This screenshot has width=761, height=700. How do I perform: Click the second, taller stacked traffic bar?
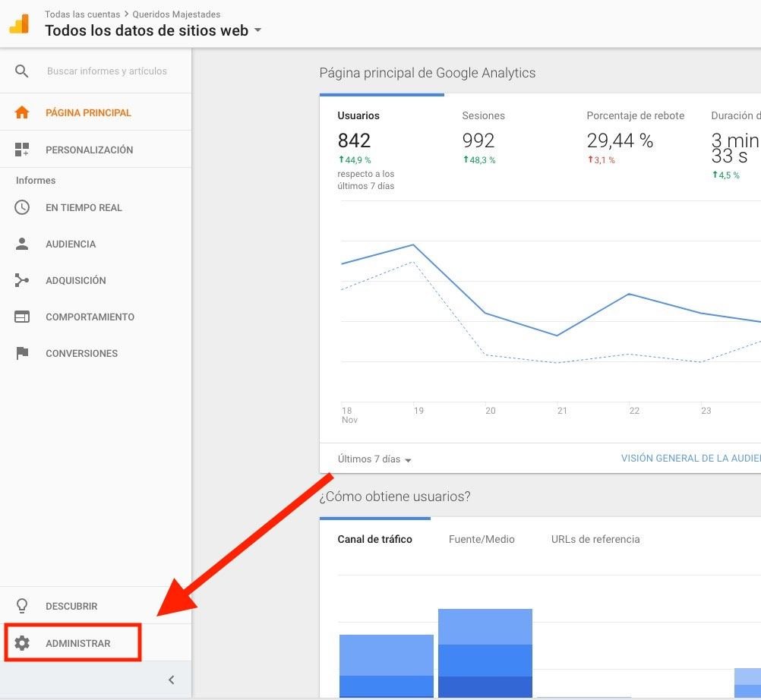point(485,653)
